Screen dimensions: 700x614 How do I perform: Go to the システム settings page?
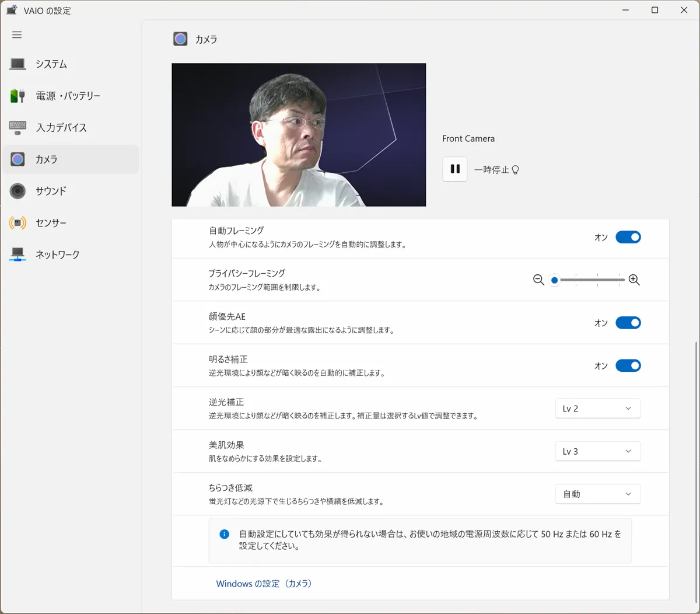tap(71, 64)
